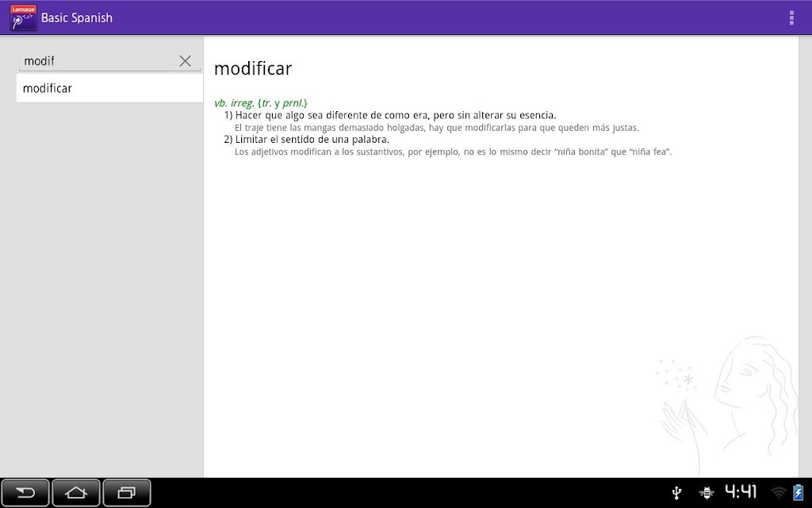Tap the example sentence about "niña bonita"
Image resolution: width=812 pixels, height=508 pixels.
point(453,152)
